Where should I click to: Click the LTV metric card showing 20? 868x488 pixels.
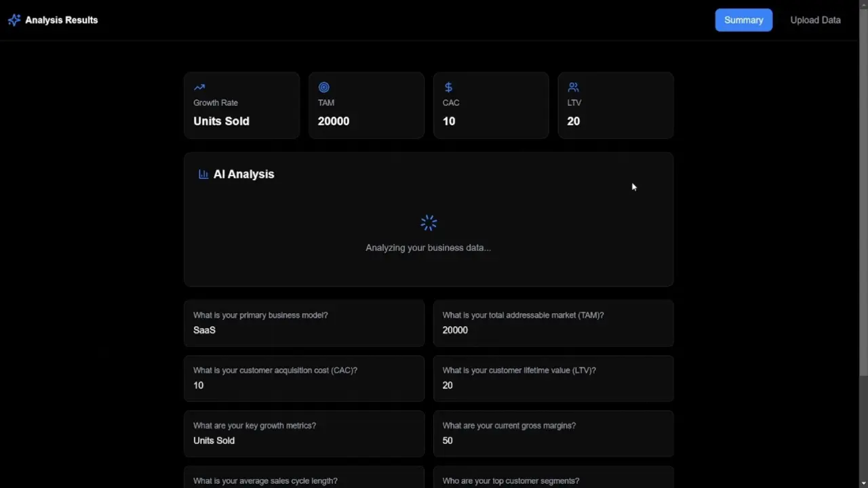point(615,106)
